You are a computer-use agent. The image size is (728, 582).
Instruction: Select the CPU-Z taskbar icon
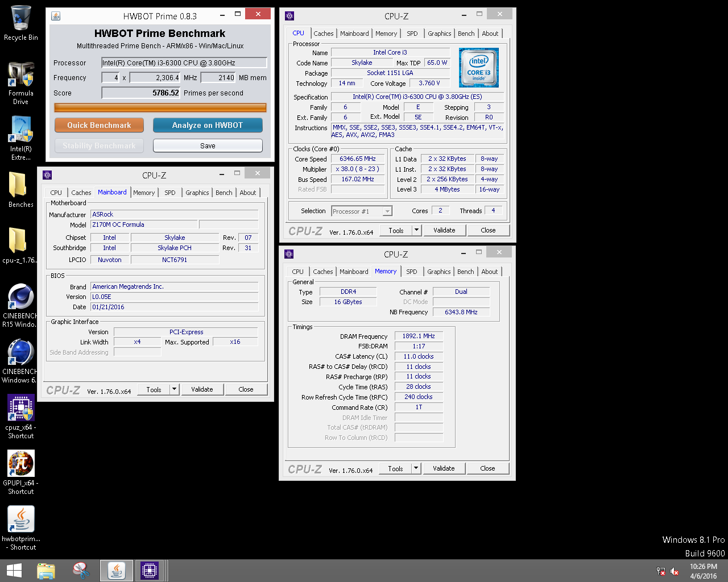tap(150, 571)
